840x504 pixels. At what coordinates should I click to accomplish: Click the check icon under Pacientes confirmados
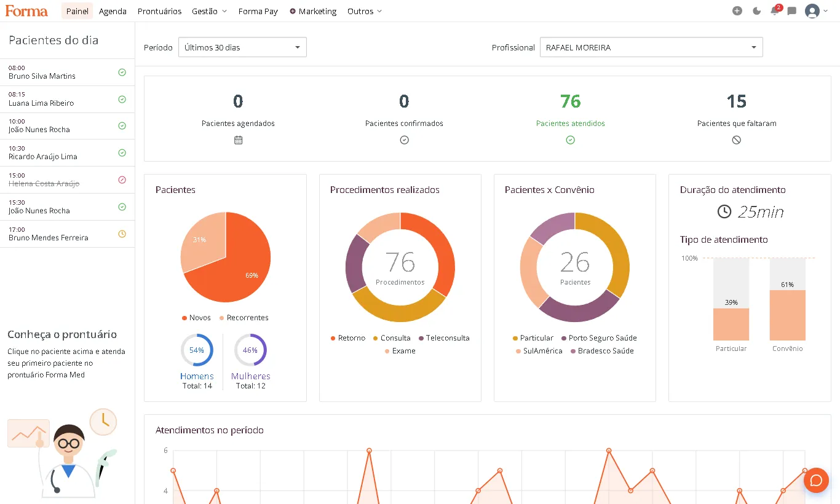404,140
